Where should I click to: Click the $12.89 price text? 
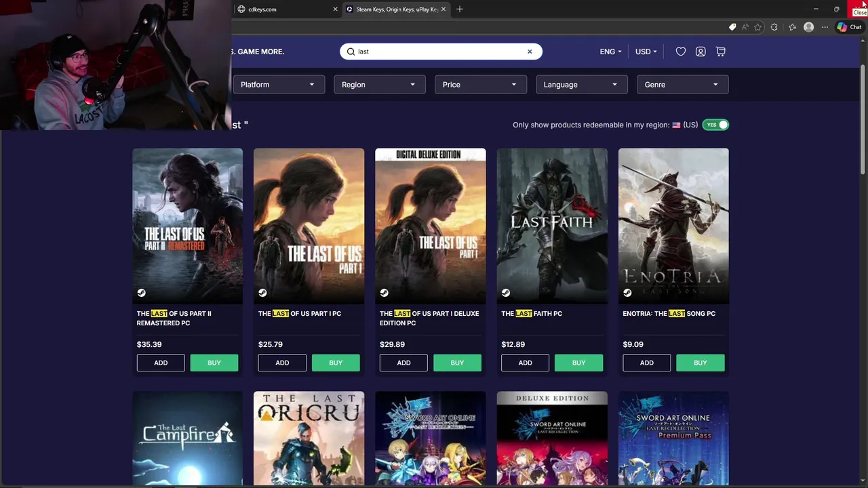tap(513, 344)
